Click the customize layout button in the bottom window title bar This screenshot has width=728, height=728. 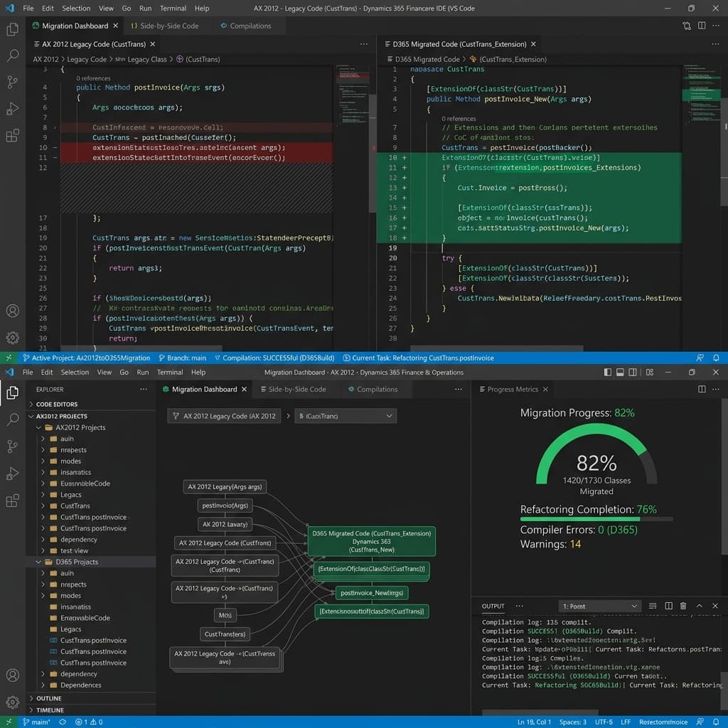coord(650,373)
